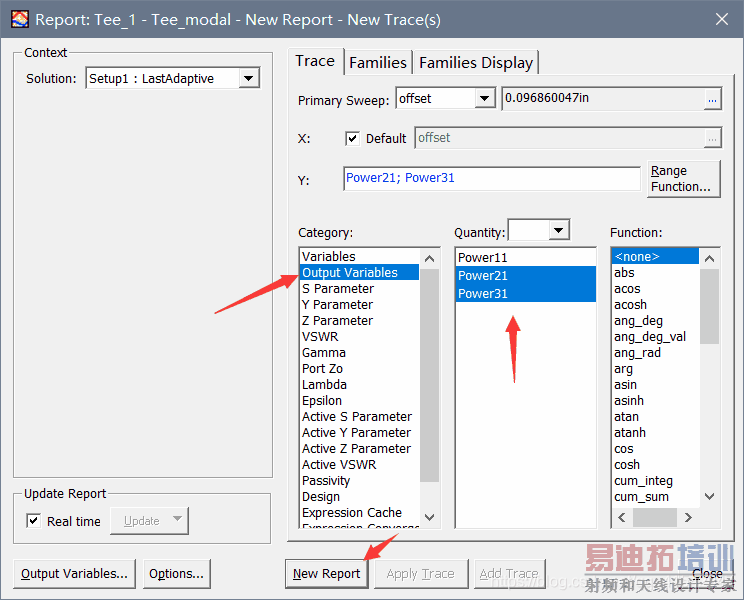Select the <none> function
This screenshot has height=600, width=744.
(x=655, y=257)
